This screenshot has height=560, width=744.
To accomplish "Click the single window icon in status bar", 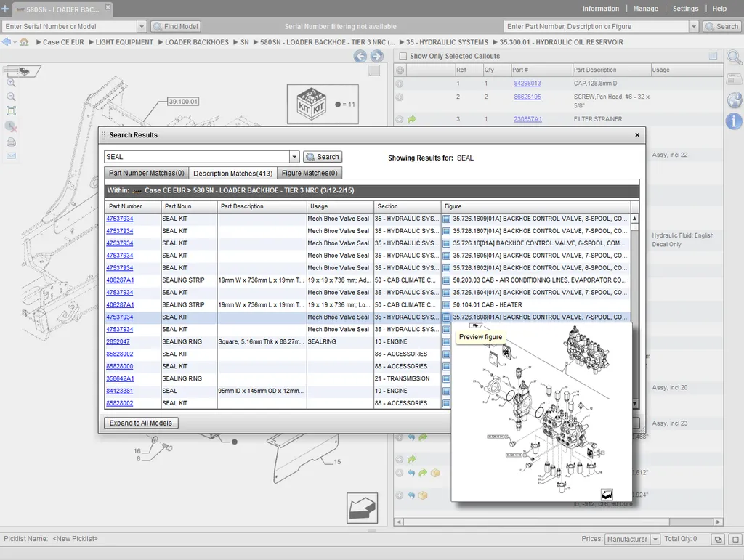I will coord(735,539).
